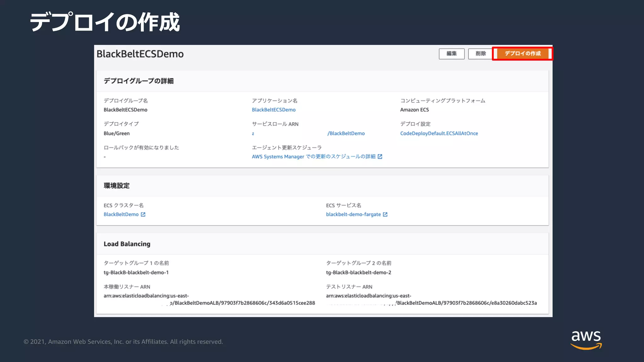Select the Blue/Green deployment type value
This screenshot has height=362, width=644.
(117, 133)
